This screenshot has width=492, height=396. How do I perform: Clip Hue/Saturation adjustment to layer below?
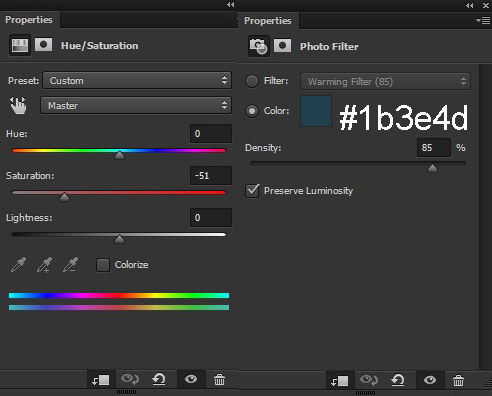(101, 379)
